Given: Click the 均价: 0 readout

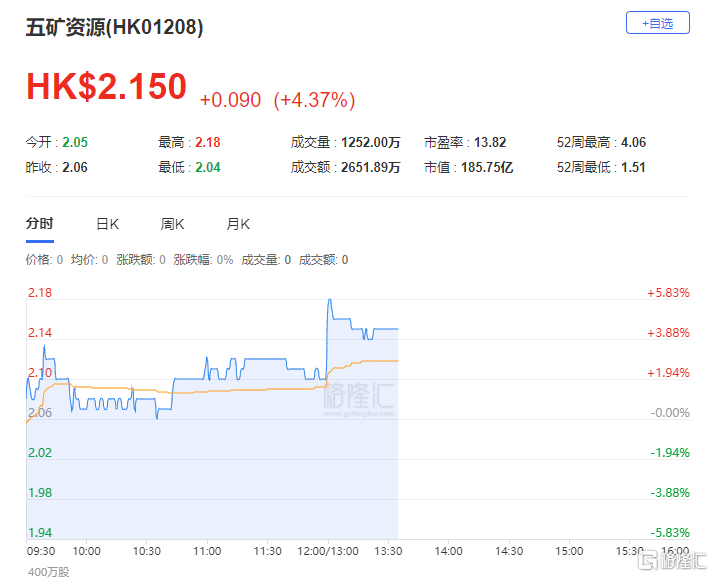Looking at the screenshot, I should coord(90,260).
